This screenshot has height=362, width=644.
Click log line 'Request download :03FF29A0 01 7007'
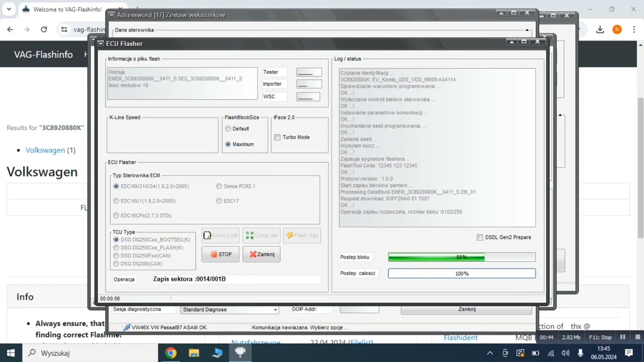point(385,199)
